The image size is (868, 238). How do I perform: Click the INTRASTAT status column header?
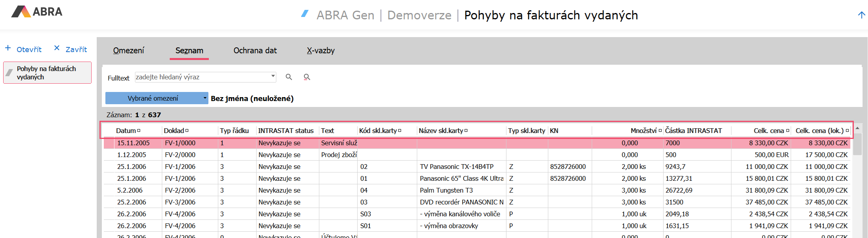pos(286,131)
